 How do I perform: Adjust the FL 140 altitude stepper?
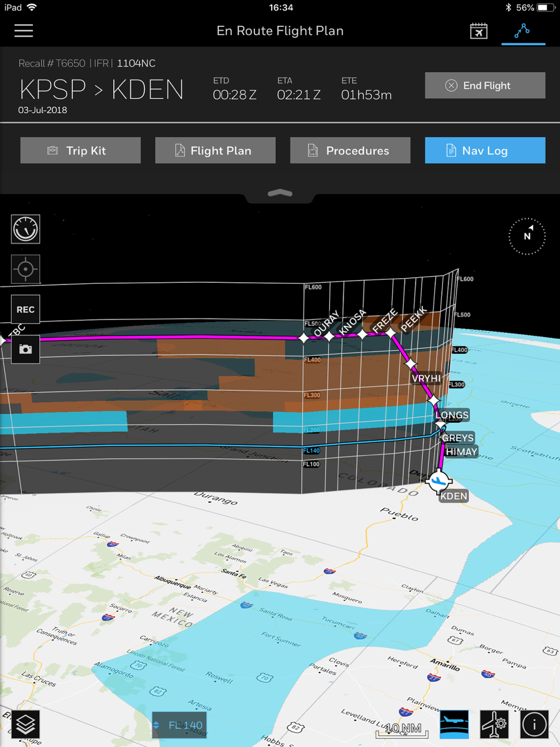[x=179, y=725]
